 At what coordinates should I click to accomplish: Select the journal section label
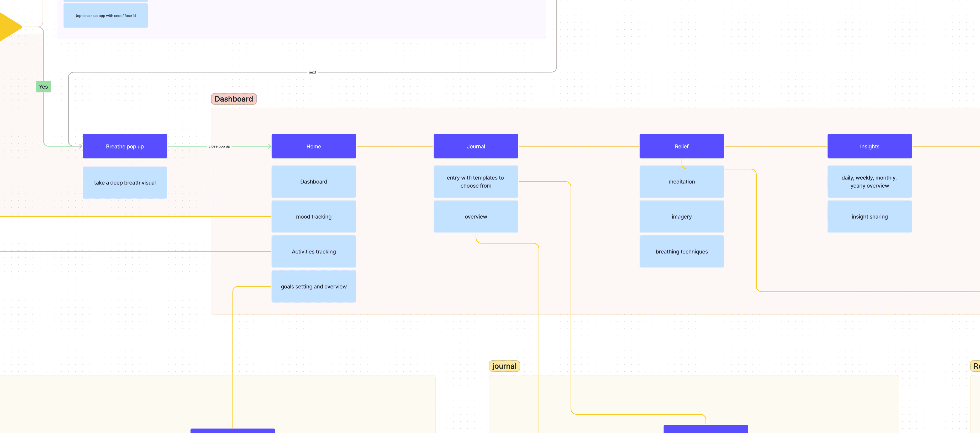[504, 366]
